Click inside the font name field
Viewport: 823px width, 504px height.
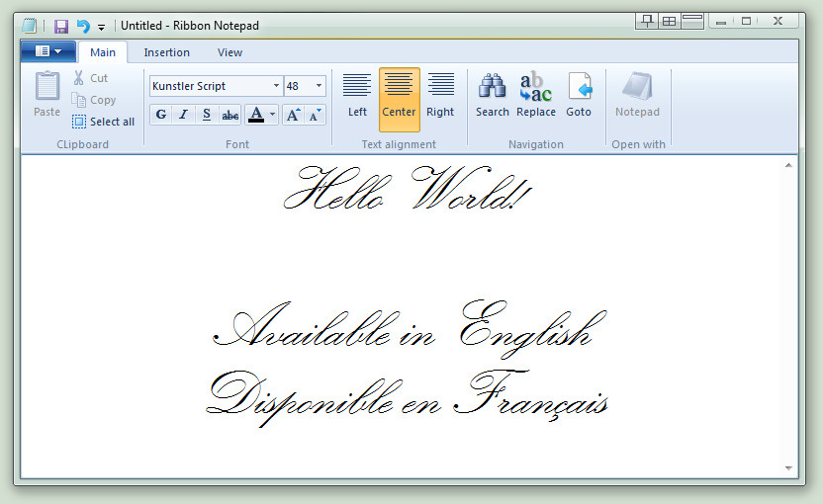tap(210, 86)
